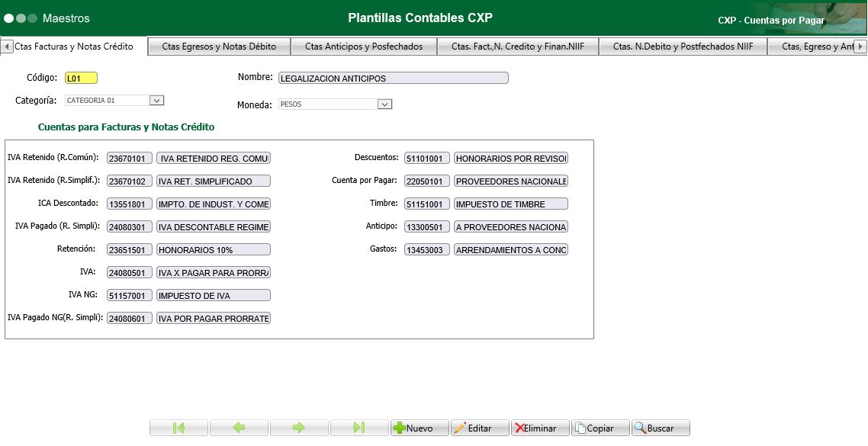
Task: Jump to the first record using navigation arrow
Action: point(179,427)
